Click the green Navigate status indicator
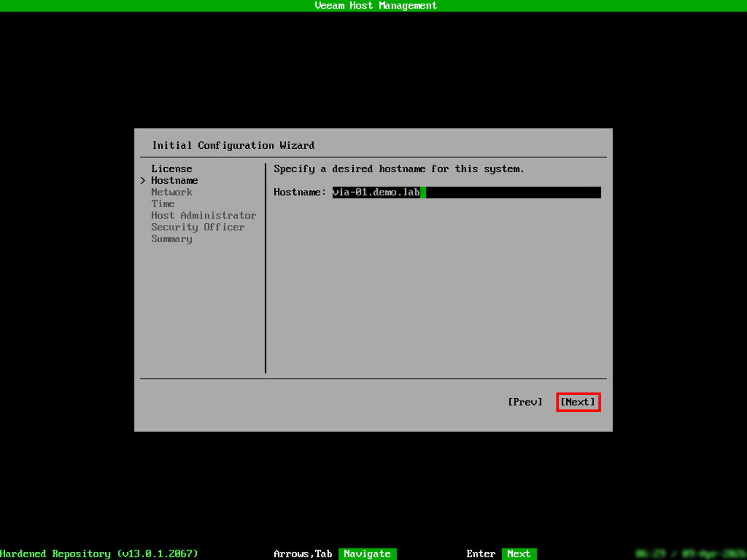This screenshot has height=560, width=747. coord(367,554)
